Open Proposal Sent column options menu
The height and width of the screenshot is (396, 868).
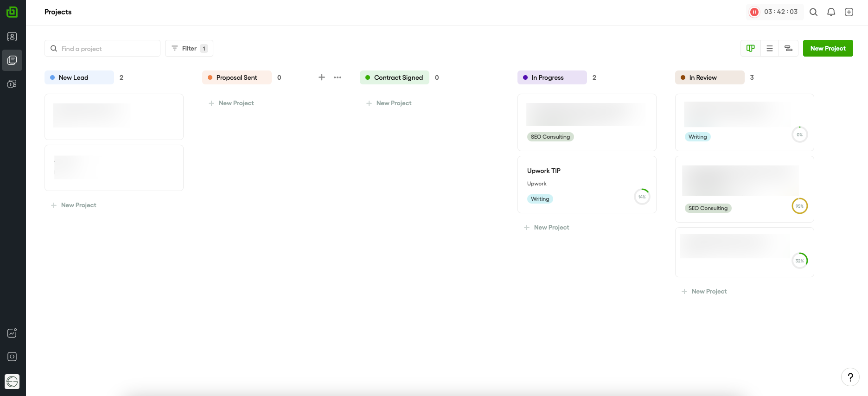coord(338,77)
